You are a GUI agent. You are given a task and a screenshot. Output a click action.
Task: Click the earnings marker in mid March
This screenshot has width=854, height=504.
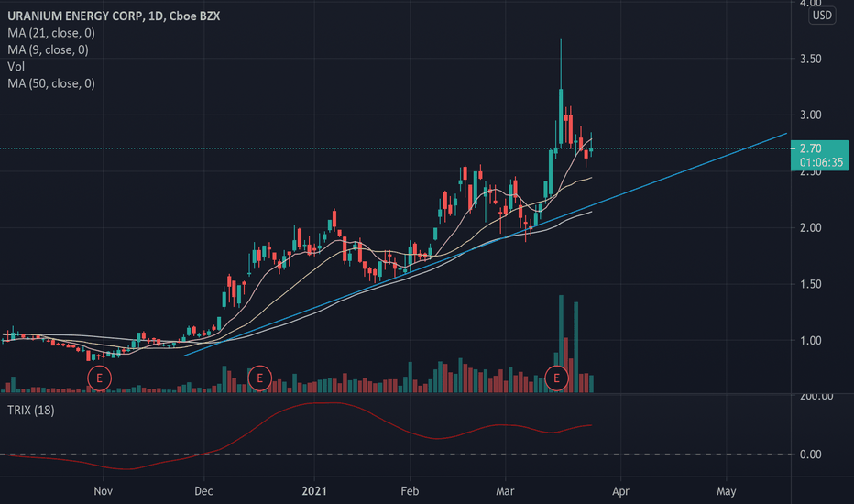click(x=556, y=378)
